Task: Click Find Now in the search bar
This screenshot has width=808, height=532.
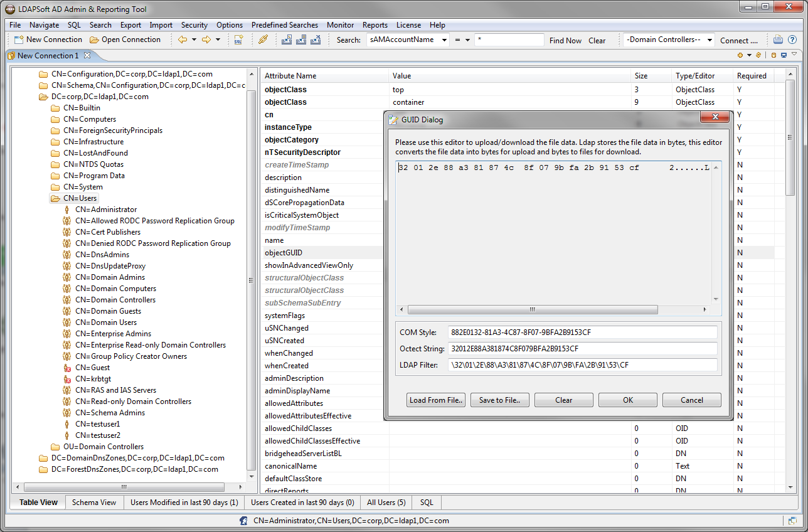Action: coord(565,40)
